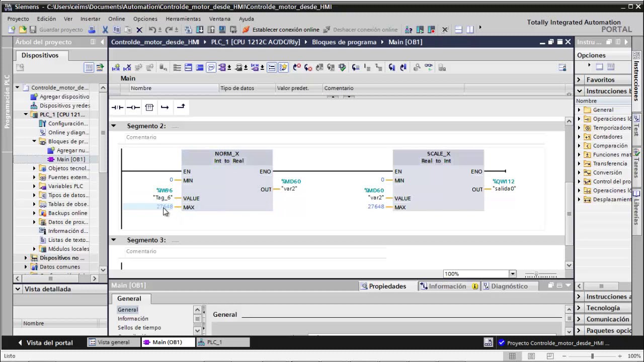Expand the Comunicación instructions section
644x362 pixels.
coord(579,319)
